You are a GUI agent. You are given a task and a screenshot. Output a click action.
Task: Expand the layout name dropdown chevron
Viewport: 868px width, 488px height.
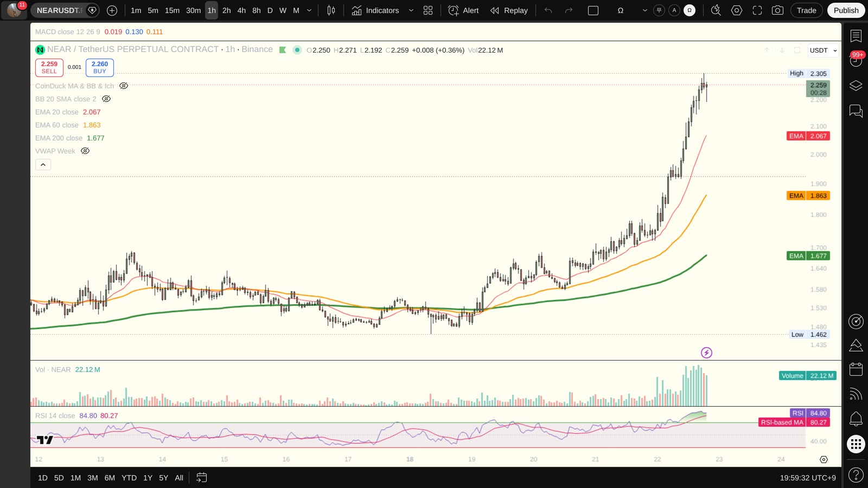click(x=644, y=10)
